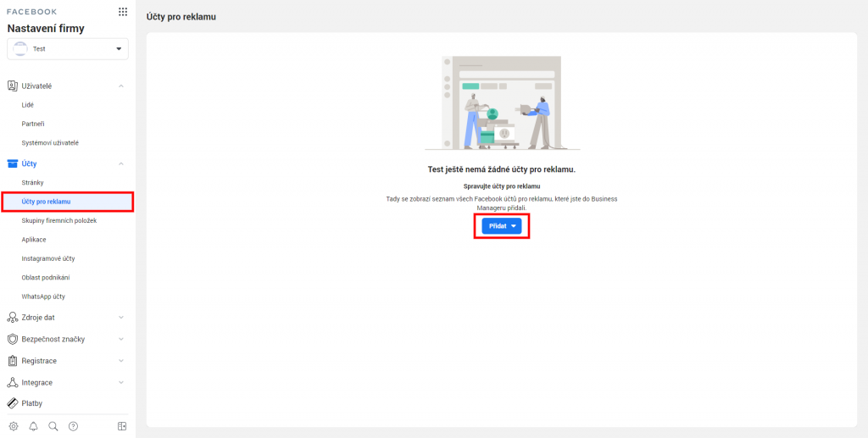Select Systémoví uživatelé item
The height and width of the screenshot is (438, 868).
(50, 143)
